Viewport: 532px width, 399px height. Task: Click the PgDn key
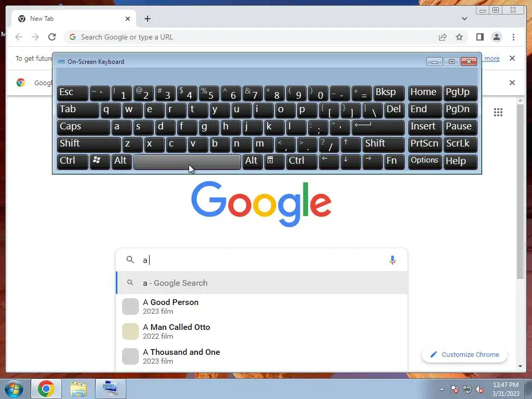pos(460,110)
